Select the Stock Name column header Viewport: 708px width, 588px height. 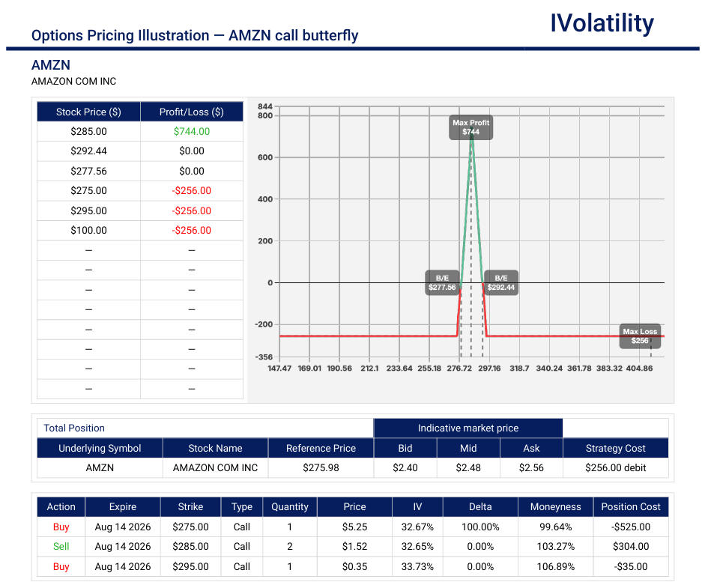pos(215,448)
